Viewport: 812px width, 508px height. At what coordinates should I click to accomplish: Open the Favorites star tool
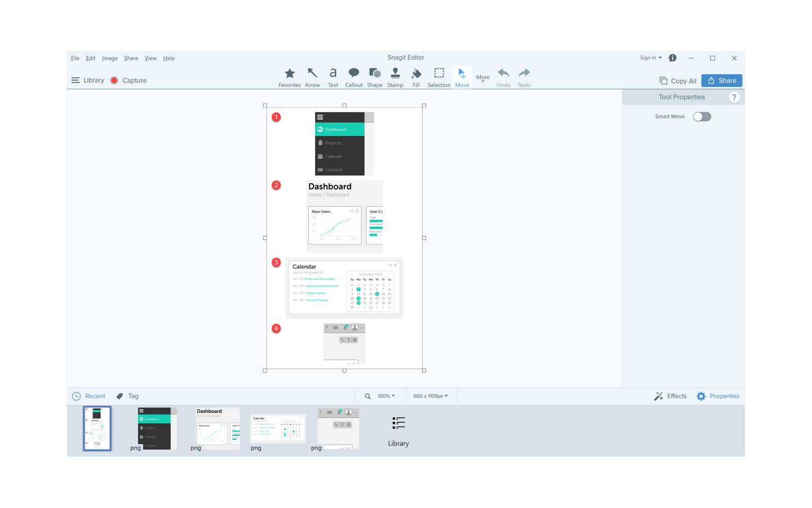289,77
